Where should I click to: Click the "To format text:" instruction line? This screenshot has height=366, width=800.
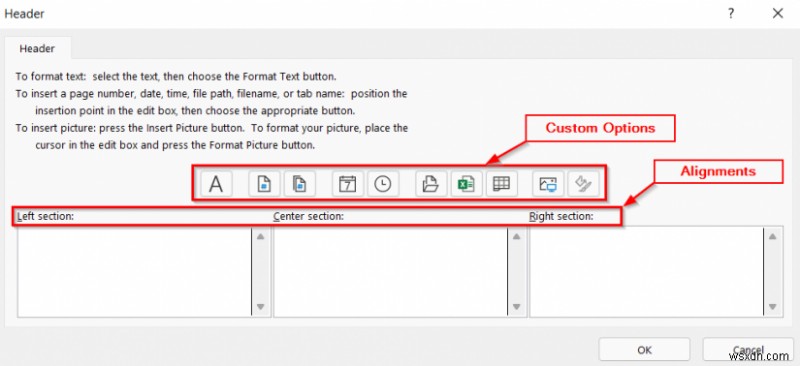pyautogui.click(x=176, y=77)
